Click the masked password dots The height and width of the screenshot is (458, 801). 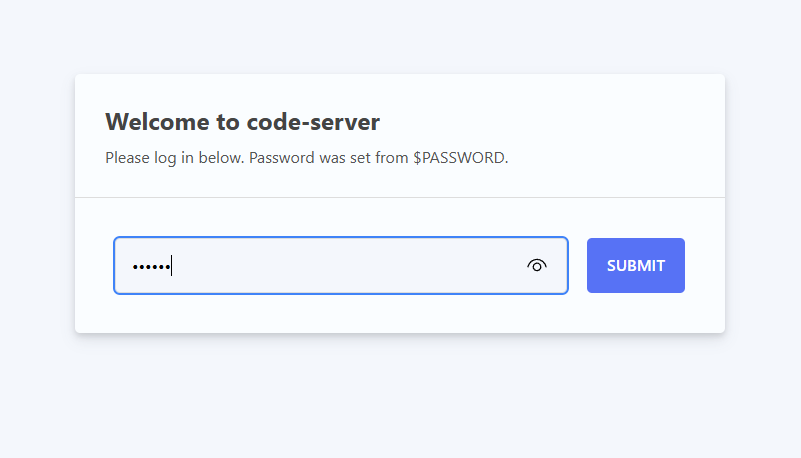point(151,266)
